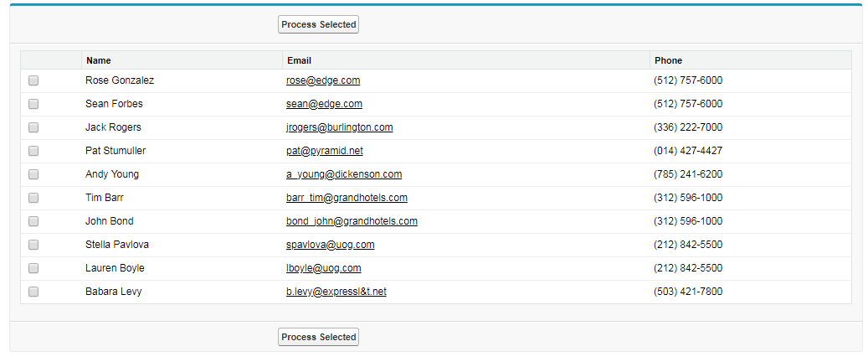The width and height of the screenshot is (868, 362).
Task: Check the box for Rose Gonzalez
Action: coord(33,81)
